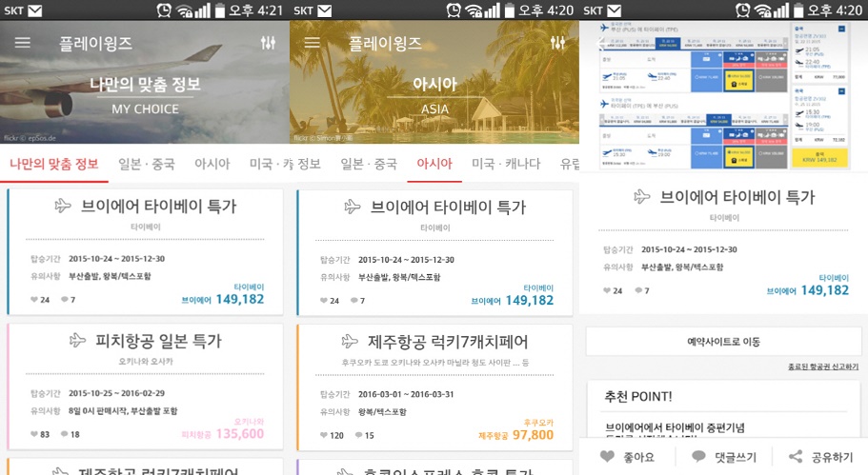Tap Wi-Fi icon in the 4:21 status bar
The image size is (868, 475).
click(184, 10)
